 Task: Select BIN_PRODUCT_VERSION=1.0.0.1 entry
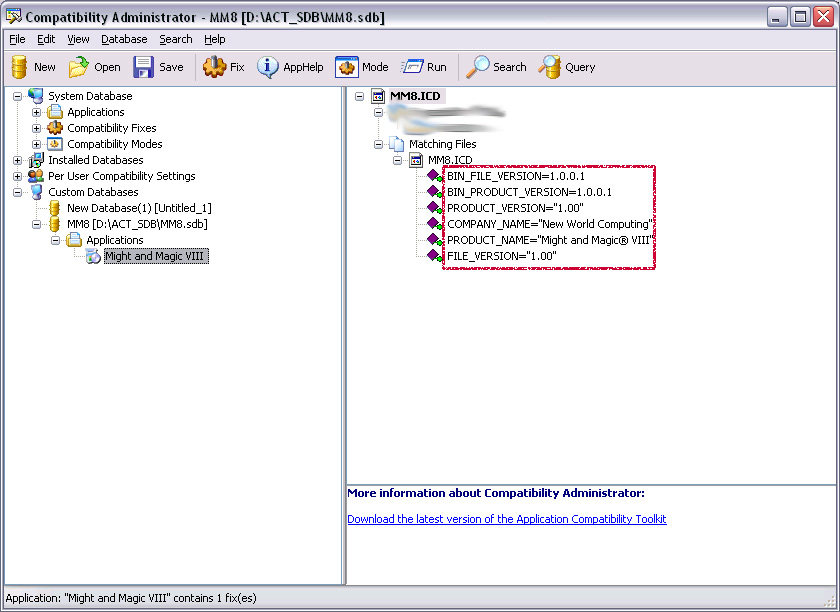pyautogui.click(x=529, y=192)
